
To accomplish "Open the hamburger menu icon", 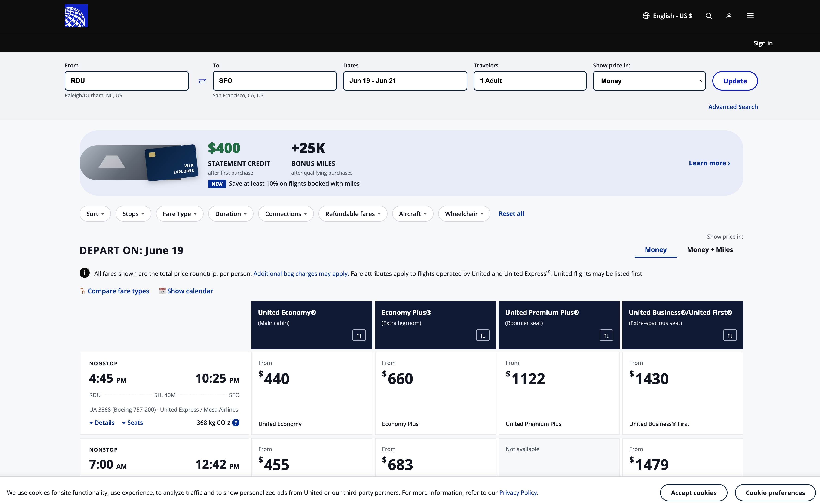I will [x=750, y=16].
